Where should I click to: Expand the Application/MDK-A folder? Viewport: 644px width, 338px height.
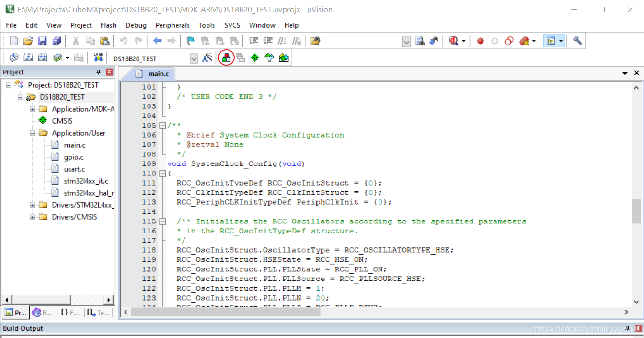click(32, 109)
